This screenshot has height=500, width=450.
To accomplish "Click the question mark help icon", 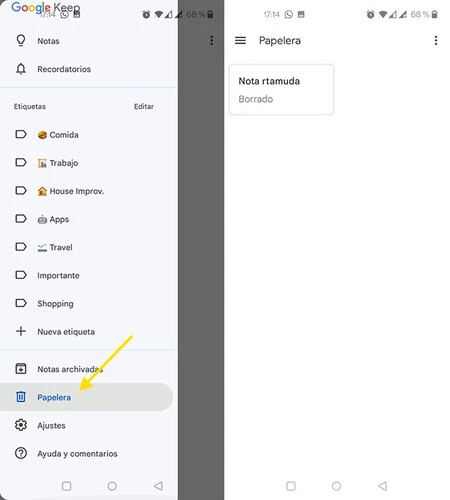I will (21, 453).
